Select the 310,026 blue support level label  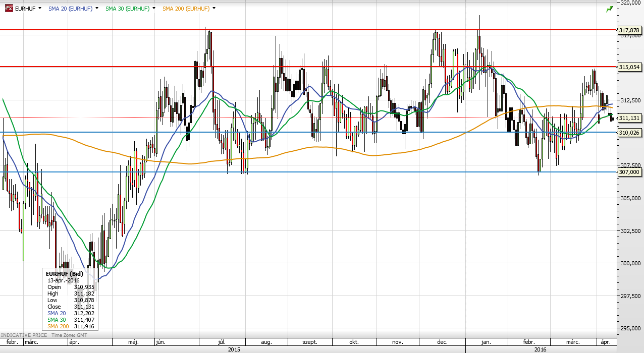[629, 133]
